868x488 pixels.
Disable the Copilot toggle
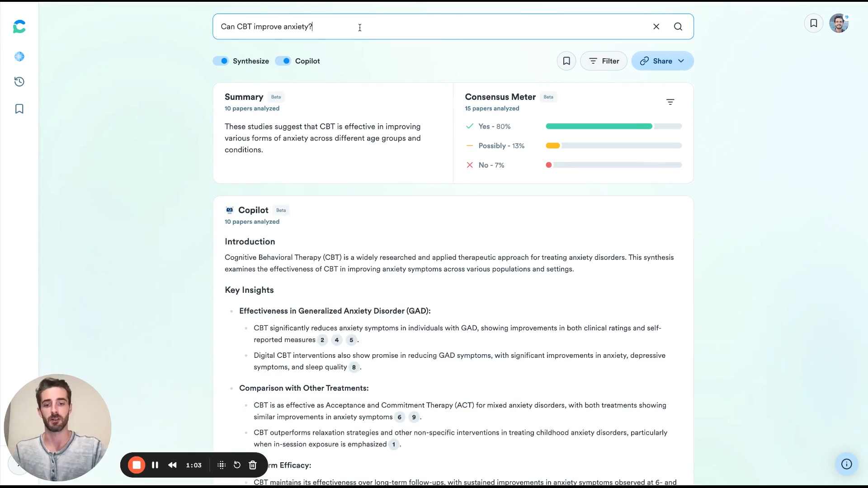tap(284, 61)
